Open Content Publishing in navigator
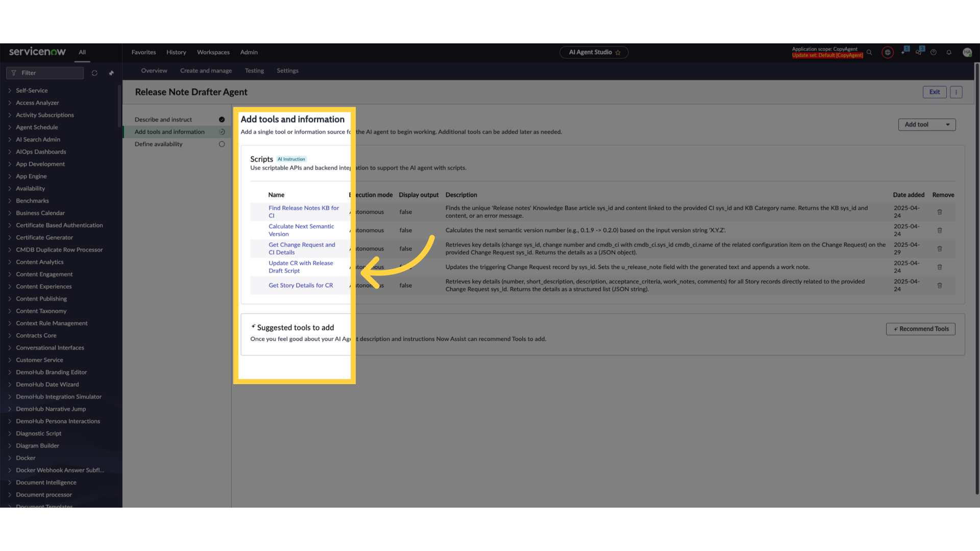The width and height of the screenshot is (980, 551). coord(41,298)
